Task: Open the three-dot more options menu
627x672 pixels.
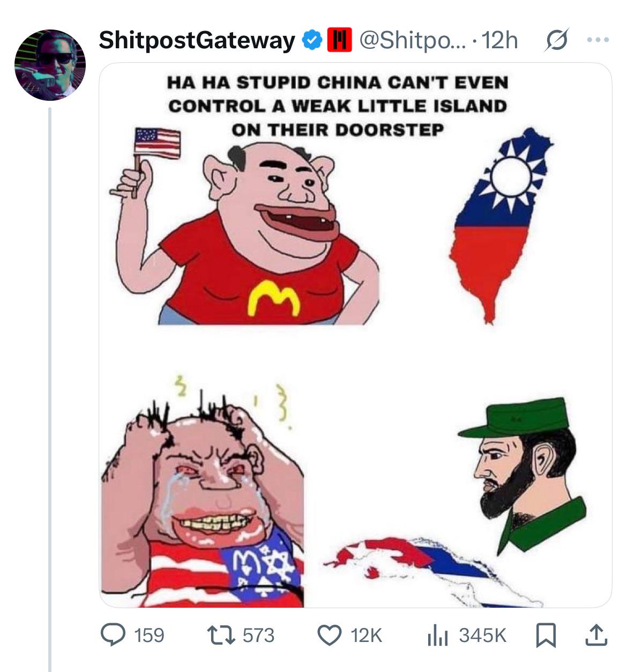Action: pos(598,40)
